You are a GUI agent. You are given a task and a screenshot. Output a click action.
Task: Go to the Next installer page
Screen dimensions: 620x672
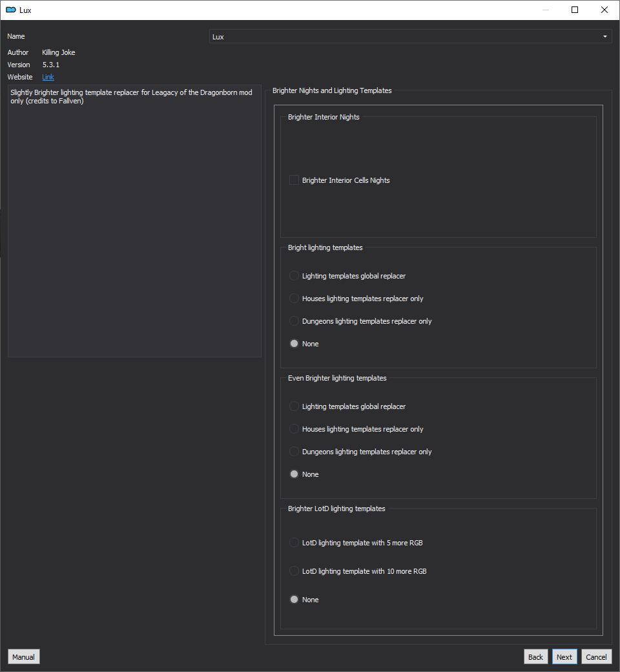tap(564, 657)
